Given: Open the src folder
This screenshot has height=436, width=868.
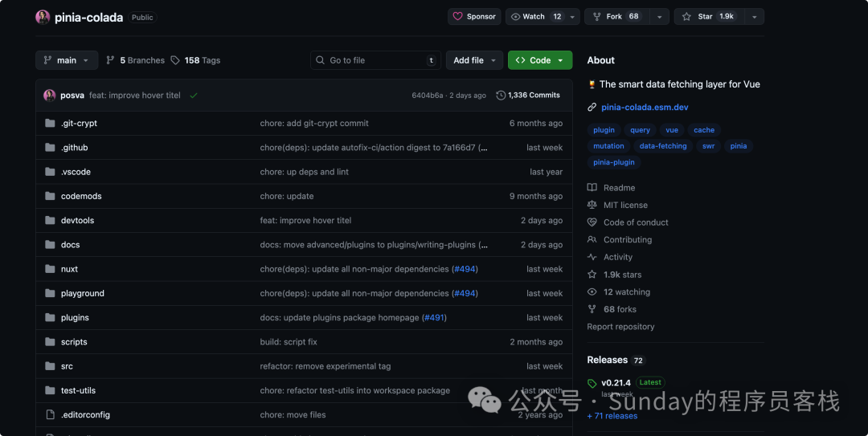Looking at the screenshot, I should tap(67, 367).
